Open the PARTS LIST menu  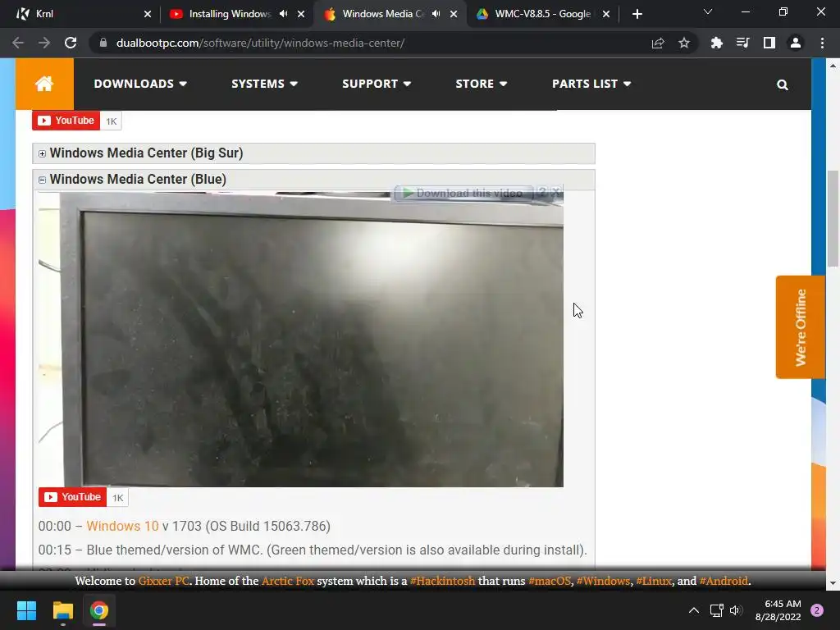click(591, 84)
